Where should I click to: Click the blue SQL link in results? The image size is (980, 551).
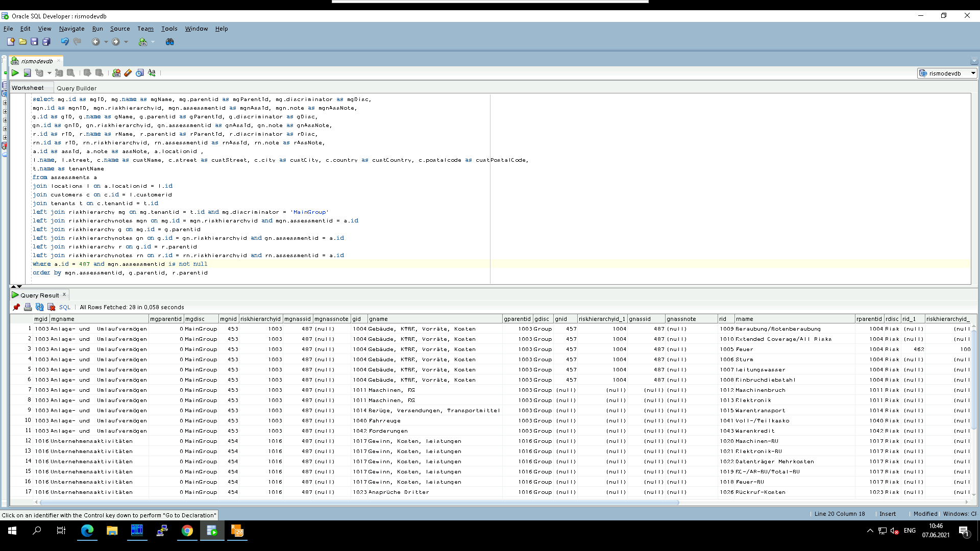pos(65,307)
